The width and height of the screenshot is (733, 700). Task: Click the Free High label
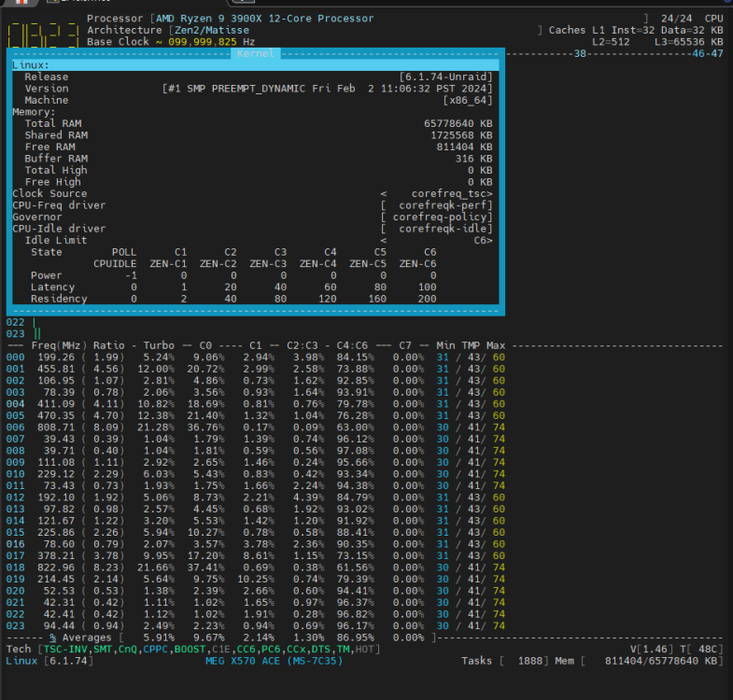(x=53, y=182)
